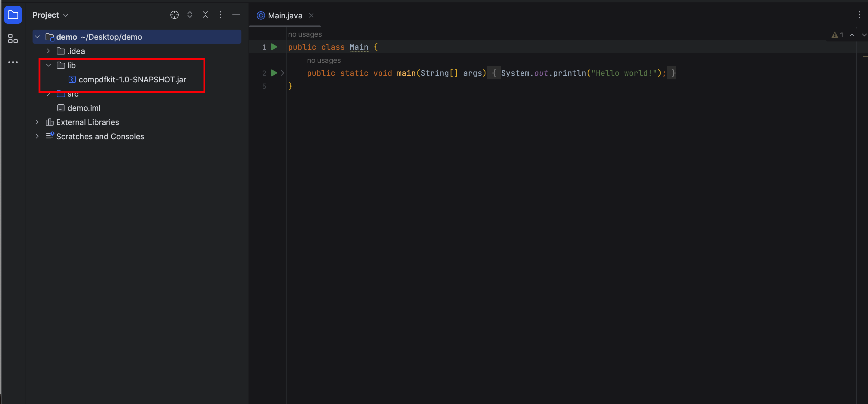The height and width of the screenshot is (404, 868).
Task: Open the Project tool window folder icon
Action: click(13, 15)
